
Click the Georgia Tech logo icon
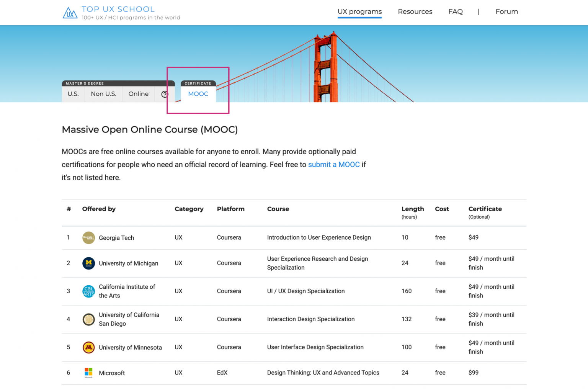click(88, 238)
